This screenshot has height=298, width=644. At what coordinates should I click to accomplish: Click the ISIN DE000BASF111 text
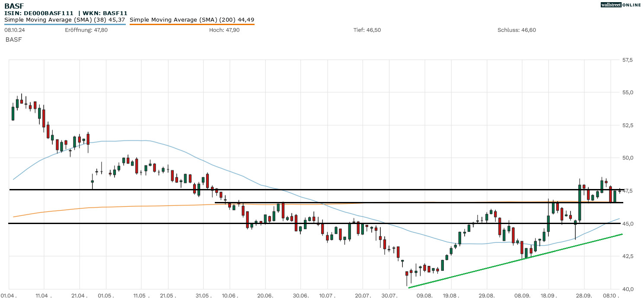(x=39, y=13)
